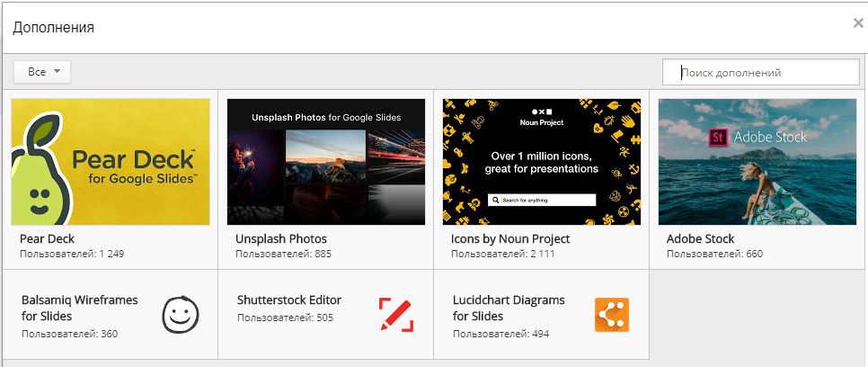Image resolution: width=868 pixels, height=367 pixels.
Task: Click the Пользователей: 360 text
Action: tap(70, 335)
